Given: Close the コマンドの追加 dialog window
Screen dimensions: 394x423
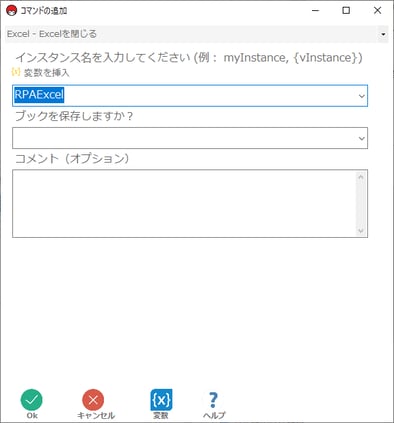Looking at the screenshot, I should coord(377,10).
